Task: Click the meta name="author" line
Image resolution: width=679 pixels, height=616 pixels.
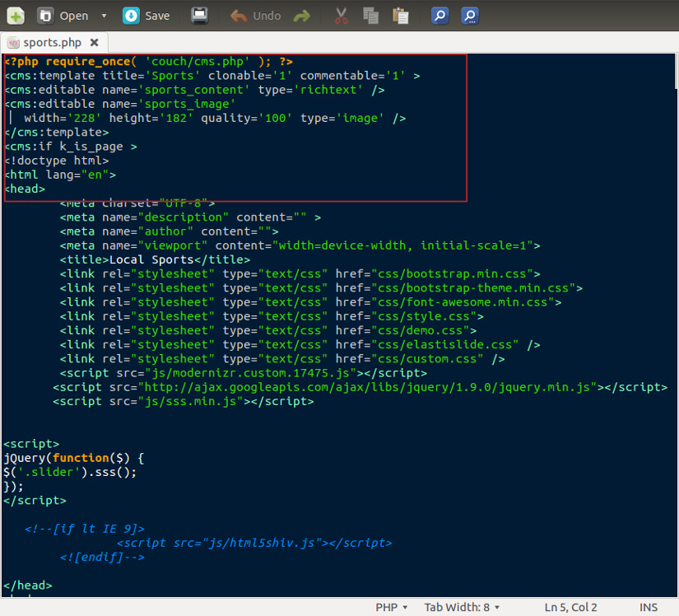Action: [x=169, y=231]
